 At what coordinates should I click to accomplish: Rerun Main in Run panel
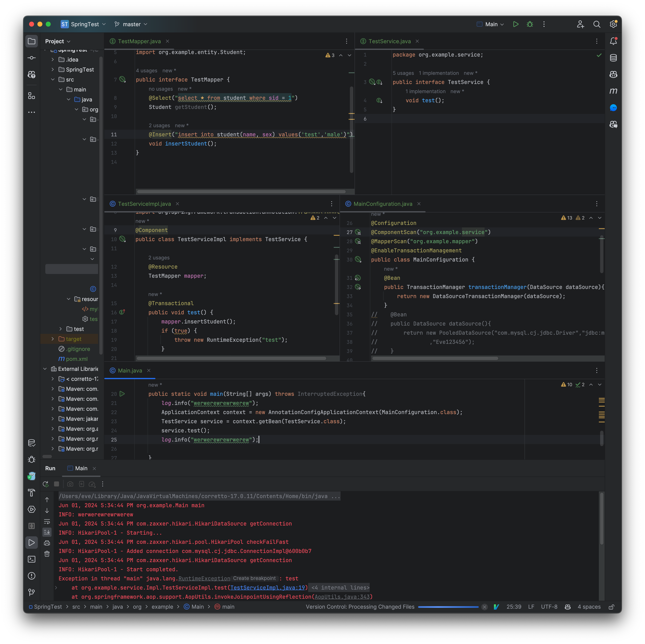[x=46, y=484]
